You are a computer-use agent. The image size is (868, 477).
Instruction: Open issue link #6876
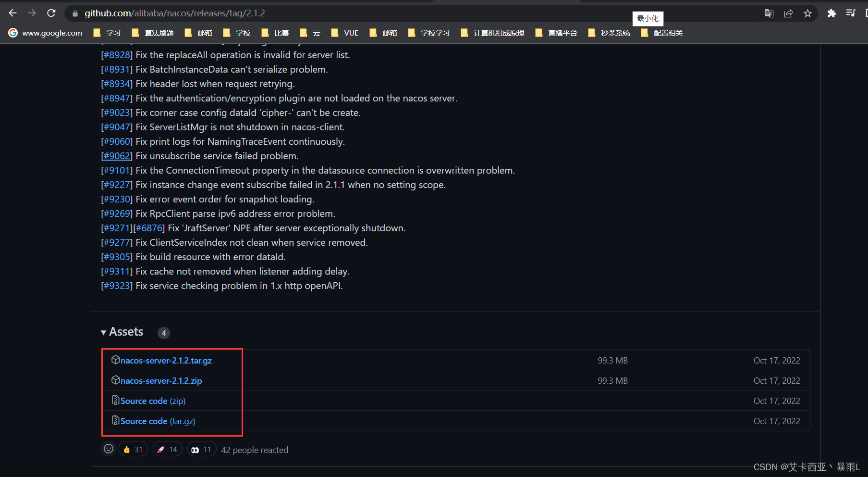149,228
